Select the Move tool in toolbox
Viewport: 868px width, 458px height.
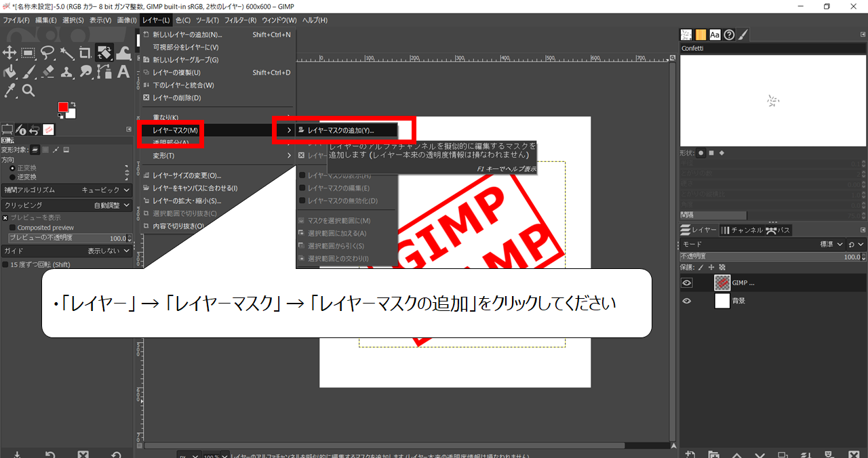9,53
